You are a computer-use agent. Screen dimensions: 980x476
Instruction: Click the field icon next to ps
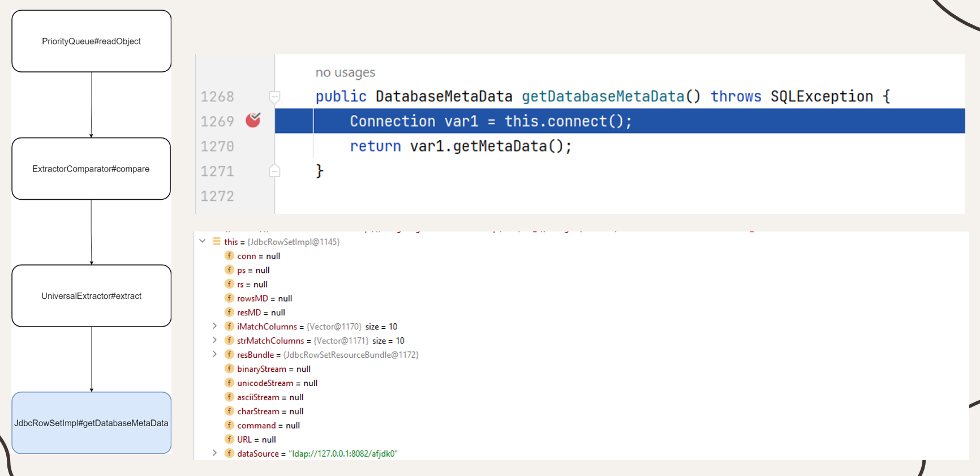click(229, 270)
